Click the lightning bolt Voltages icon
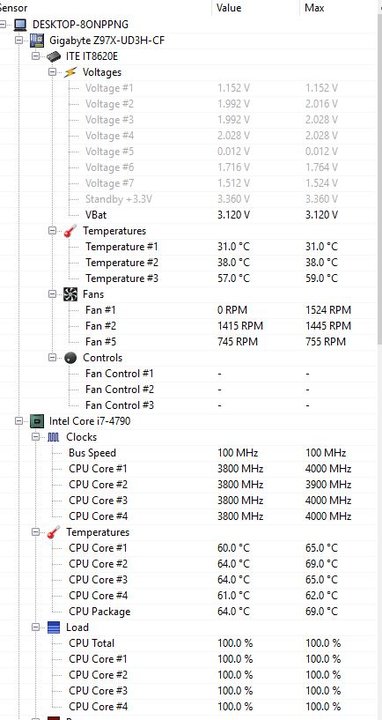Viewport: 382px width, 720px height. 70,72
